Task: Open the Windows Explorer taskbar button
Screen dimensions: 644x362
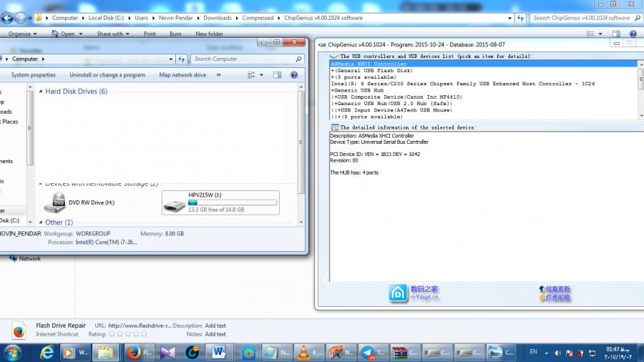Action: click(x=105, y=353)
